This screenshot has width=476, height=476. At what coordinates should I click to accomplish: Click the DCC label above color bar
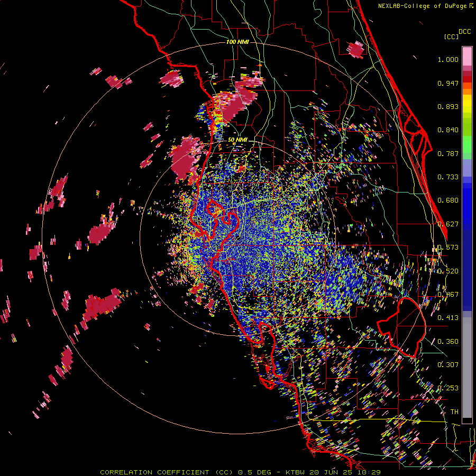pyautogui.click(x=465, y=32)
